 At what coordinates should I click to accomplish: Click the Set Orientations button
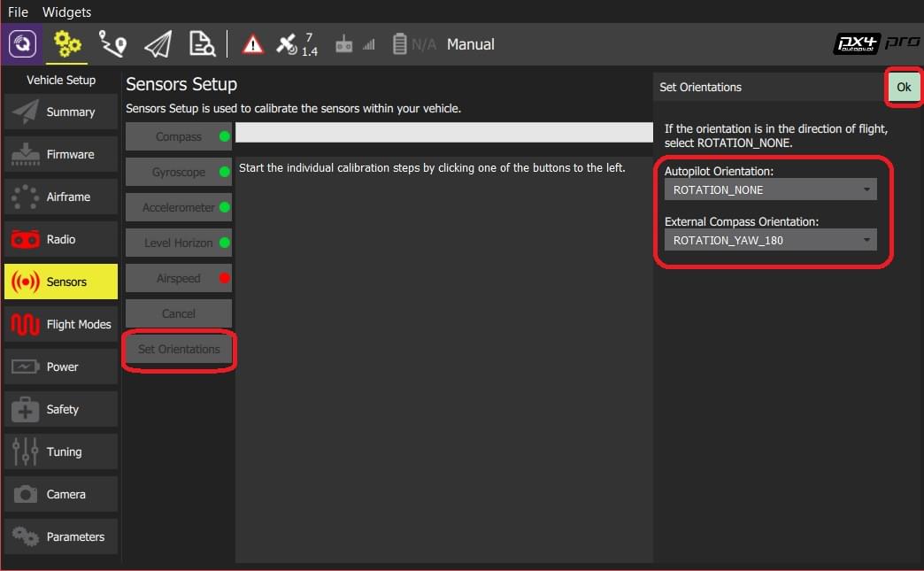pyautogui.click(x=179, y=349)
